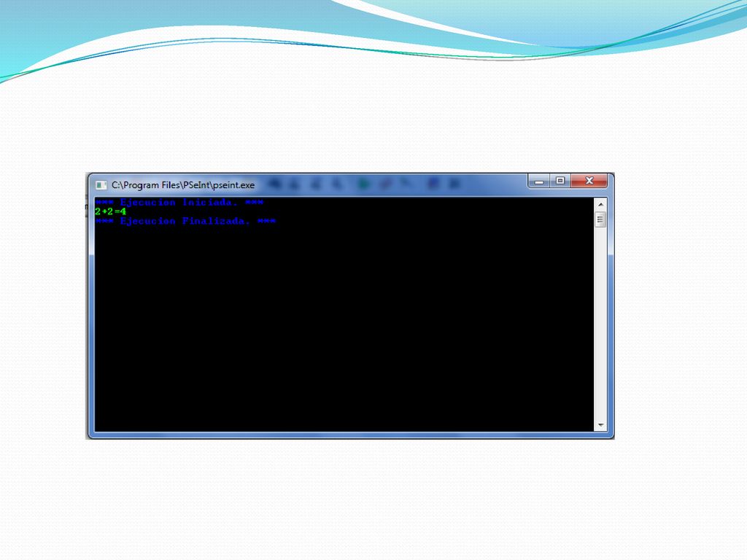Click the green "2+2=4" output line
The height and width of the screenshot is (560, 747).
pyautogui.click(x=111, y=211)
